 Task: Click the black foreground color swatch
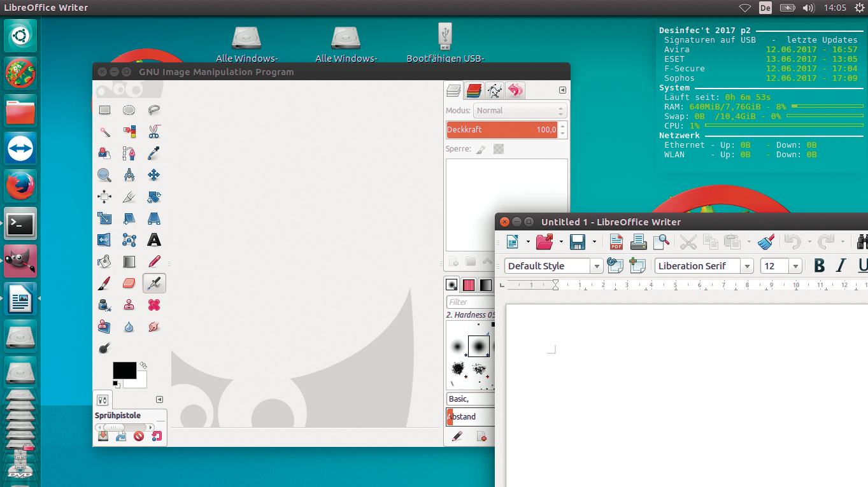click(x=123, y=370)
